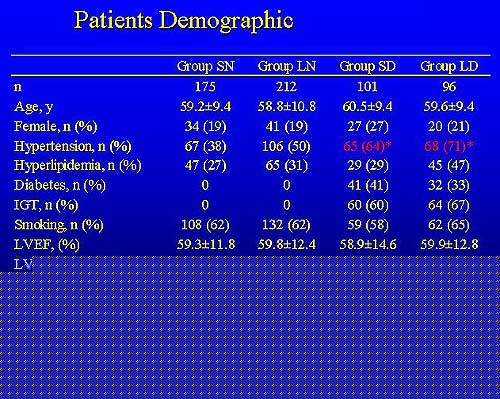Viewport: 500px width, 399px height.
Task: Click the Patients Demographic slide title
Action: [184, 21]
